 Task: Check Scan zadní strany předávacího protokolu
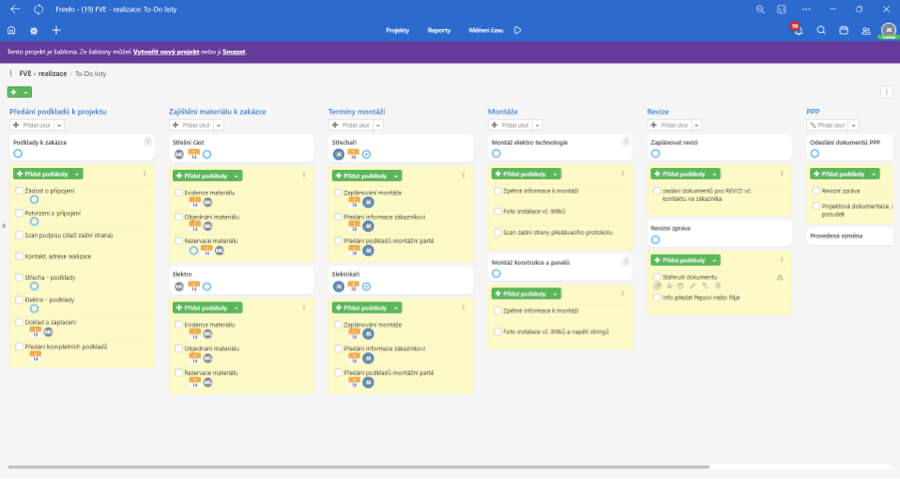click(x=498, y=232)
